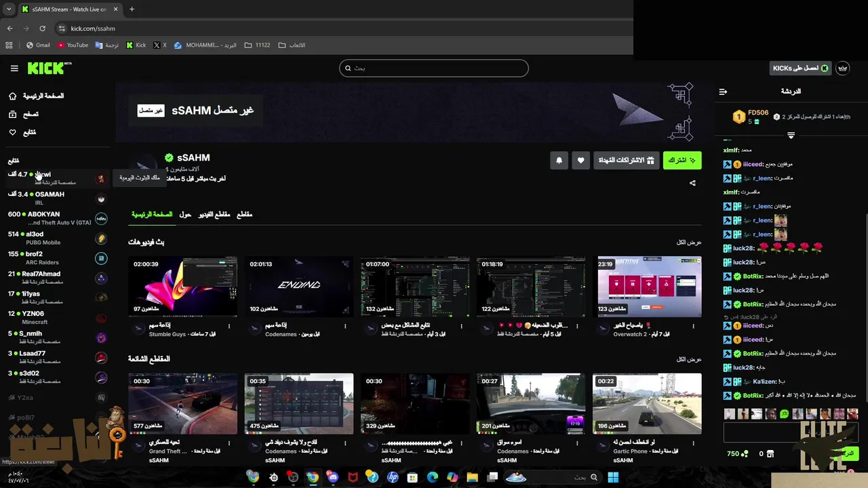
Task: Open OSAMAH channel in sidebar
Action: [x=58, y=198]
